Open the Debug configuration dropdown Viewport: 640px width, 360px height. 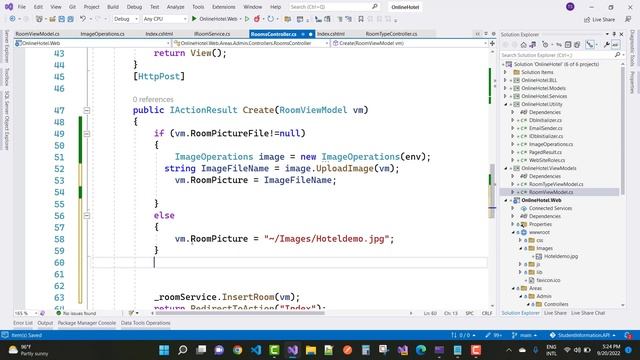coord(125,19)
